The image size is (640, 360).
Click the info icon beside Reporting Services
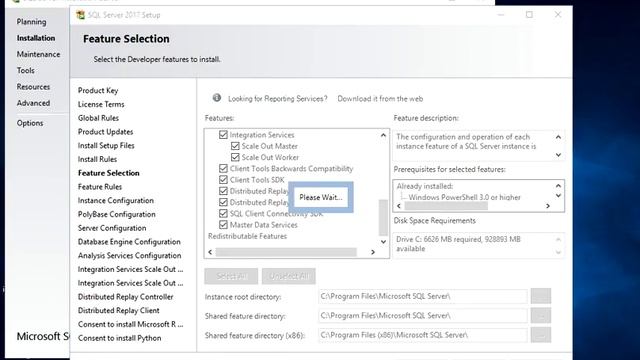click(217, 98)
